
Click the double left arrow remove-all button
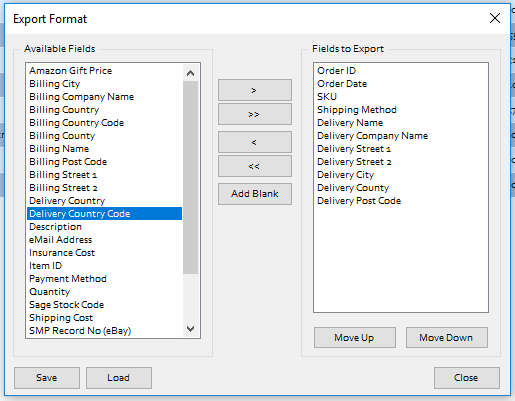click(x=255, y=166)
